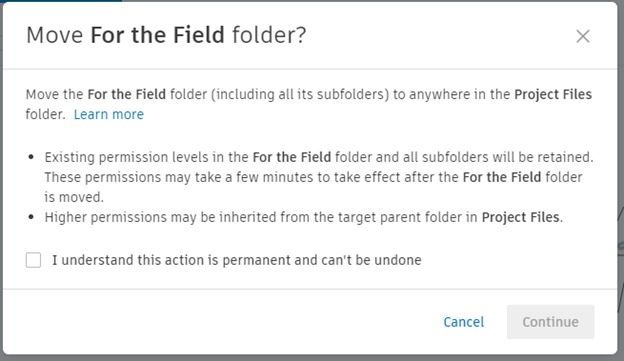This screenshot has height=361, width=624.
Task: Enable the "can't be undone" confirmation box
Action: click(33, 260)
